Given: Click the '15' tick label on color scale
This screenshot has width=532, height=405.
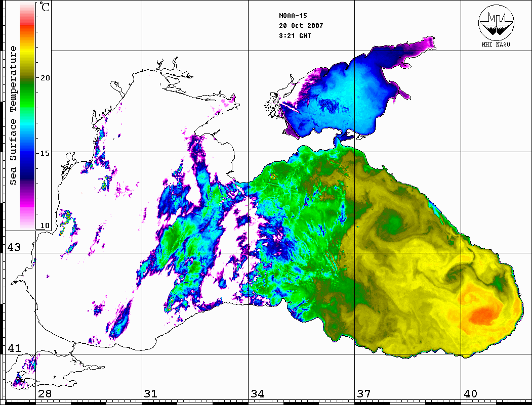Looking at the screenshot, I should 45,153.
